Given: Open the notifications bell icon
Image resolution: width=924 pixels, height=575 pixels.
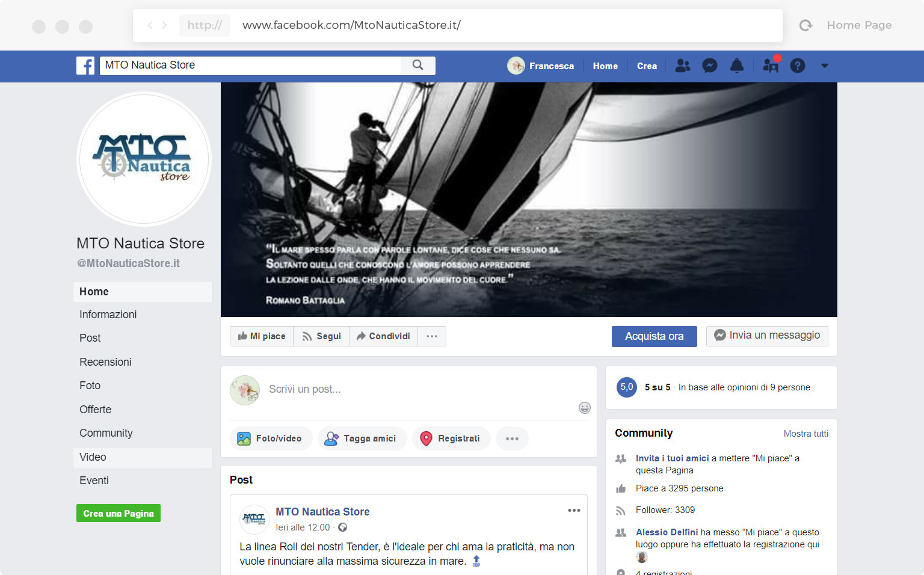Looking at the screenshot, I should point(737,66).
